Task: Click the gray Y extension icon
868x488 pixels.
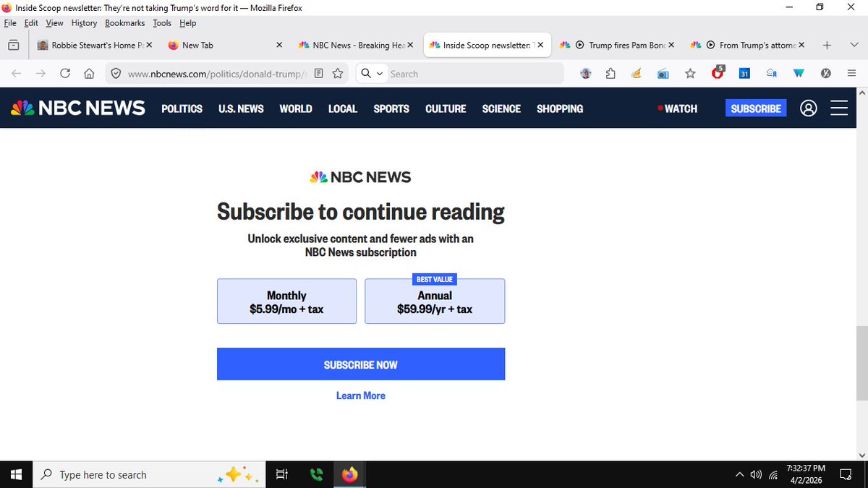Action: tap(825, 74)
